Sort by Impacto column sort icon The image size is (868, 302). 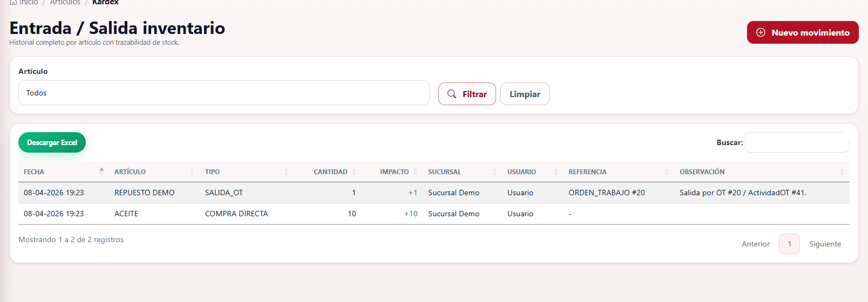coord(416,171)
